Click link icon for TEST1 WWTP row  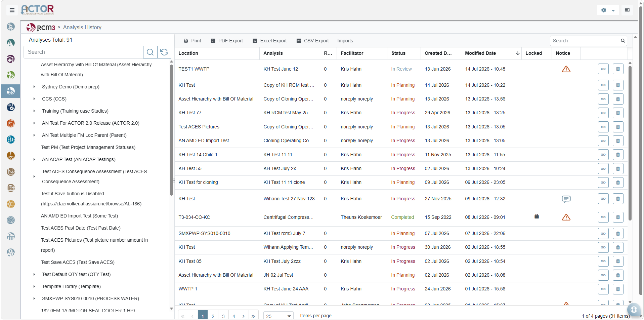coord(603,69)
